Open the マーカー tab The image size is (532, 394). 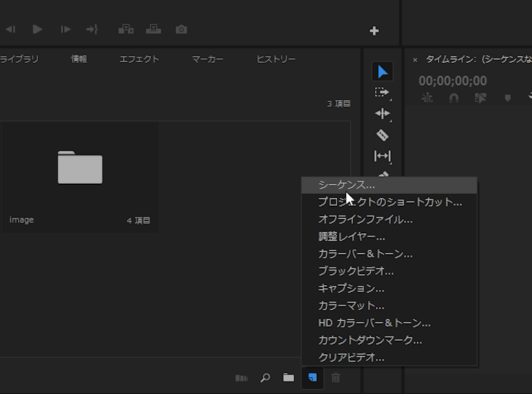point(208,59)
